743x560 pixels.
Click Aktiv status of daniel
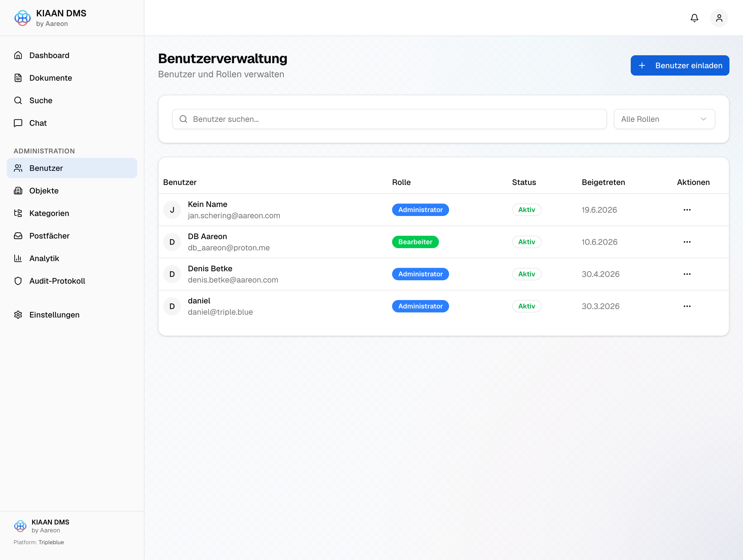[526, 306]
